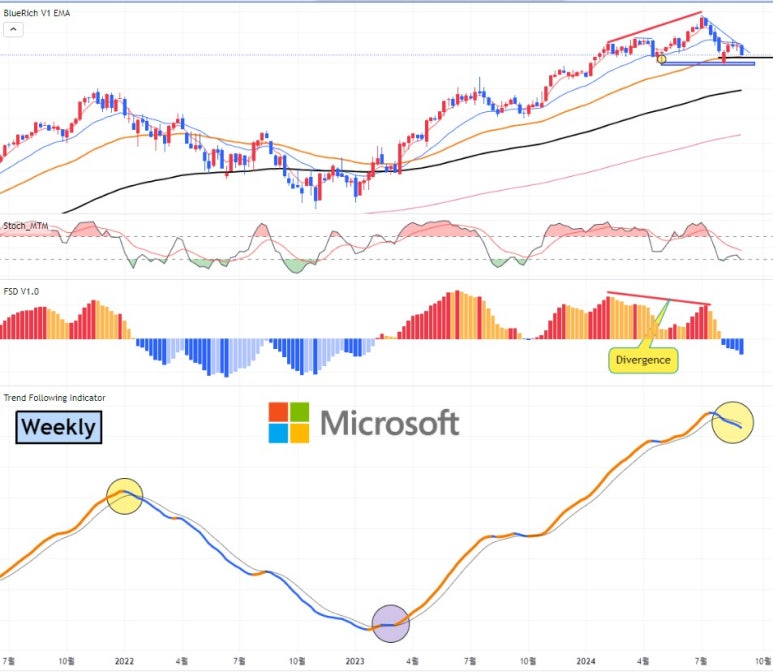Image resolution: width=773 pixels, height=672 pixels.
Task: Select the Stoch_MTM indicator label
Action: click(x=26, y=226)
